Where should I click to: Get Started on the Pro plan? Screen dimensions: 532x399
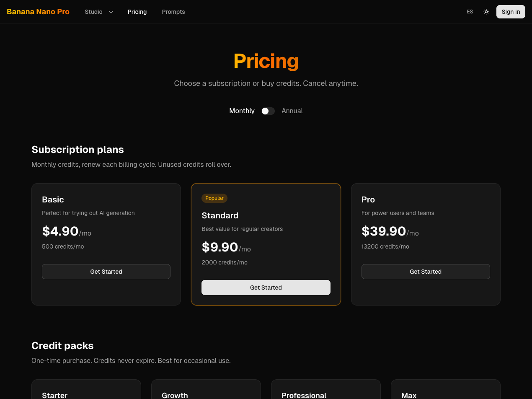coord(426,272)
